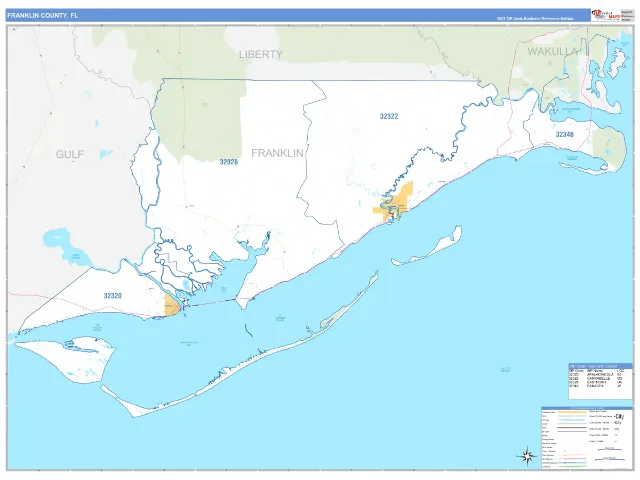
Task: Click ZIP code label 32328
Action: click(x=229, y=162)
